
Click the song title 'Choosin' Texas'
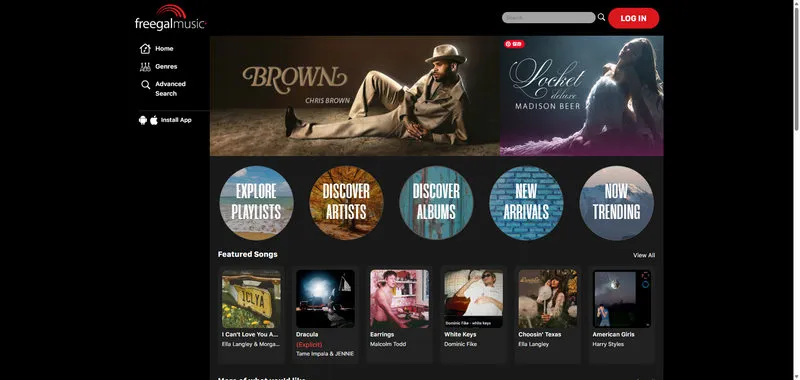click(x=540, y=335)
